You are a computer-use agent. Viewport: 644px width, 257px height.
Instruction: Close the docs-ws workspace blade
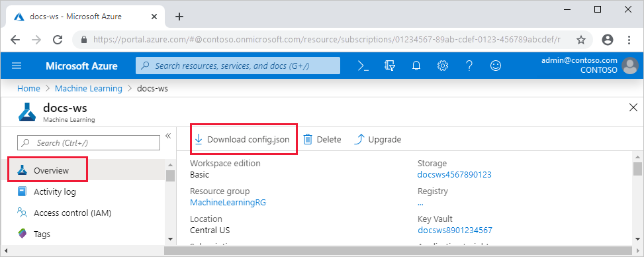click(x=633, y=108)
